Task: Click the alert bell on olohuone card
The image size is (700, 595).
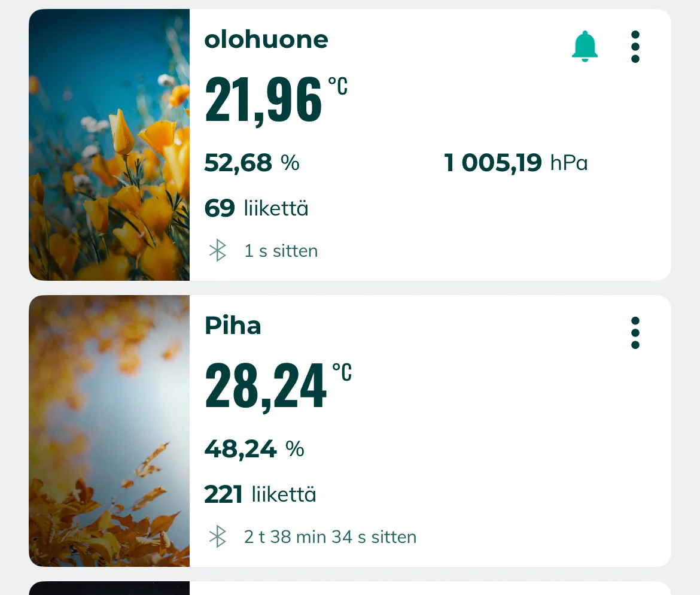Action: click(585, 46)
